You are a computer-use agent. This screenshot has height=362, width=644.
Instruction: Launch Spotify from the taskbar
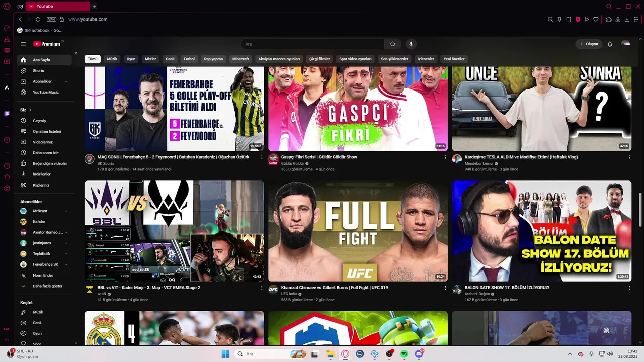pyautogui.click(x=404, y=354)
